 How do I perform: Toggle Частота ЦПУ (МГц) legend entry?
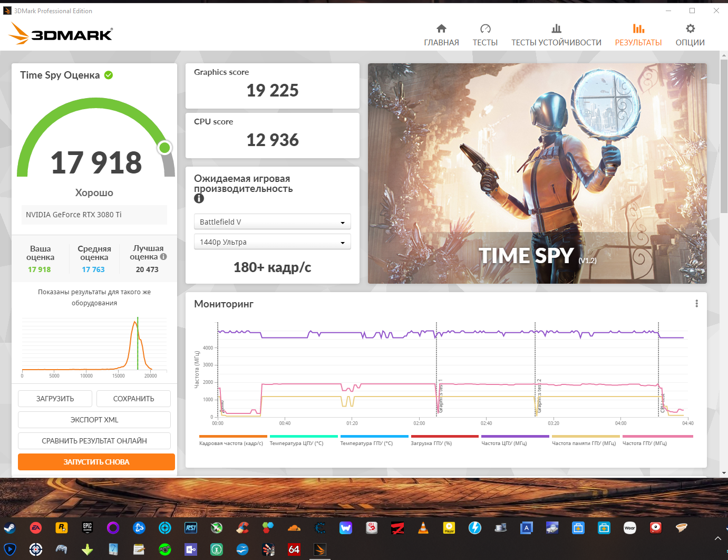tap(516, 440)
